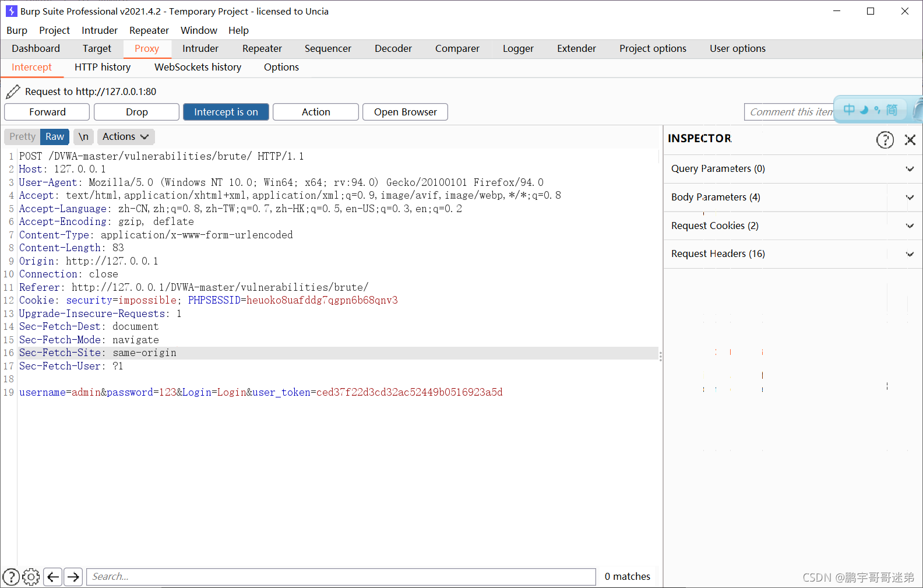Image resolution: width=923 pixels, height=588 pixels.
Task: Go to next search match arrow
Action: coord(73,576)
